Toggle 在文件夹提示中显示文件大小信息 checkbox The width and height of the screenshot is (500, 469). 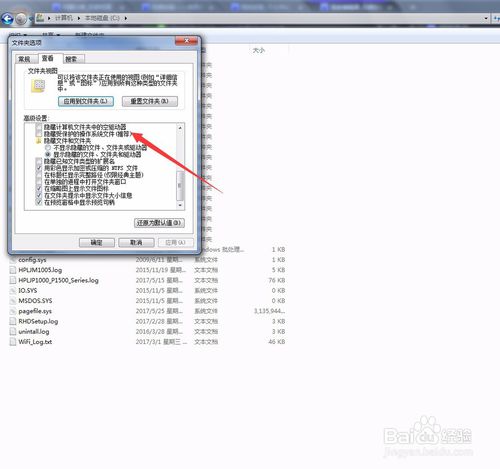click(39, 196)
